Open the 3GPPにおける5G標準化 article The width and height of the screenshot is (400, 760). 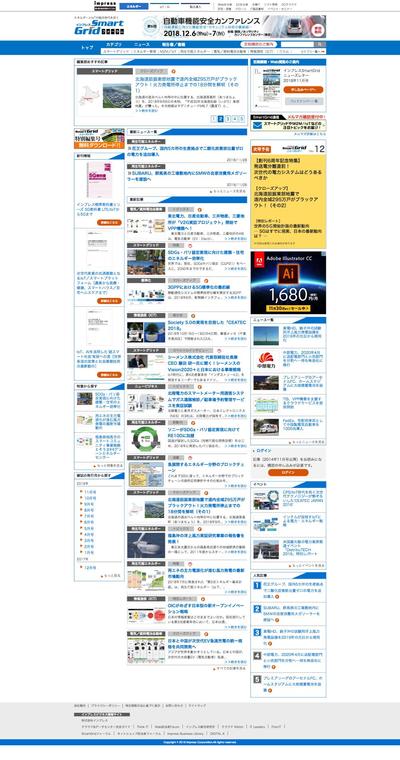(199, 287)
